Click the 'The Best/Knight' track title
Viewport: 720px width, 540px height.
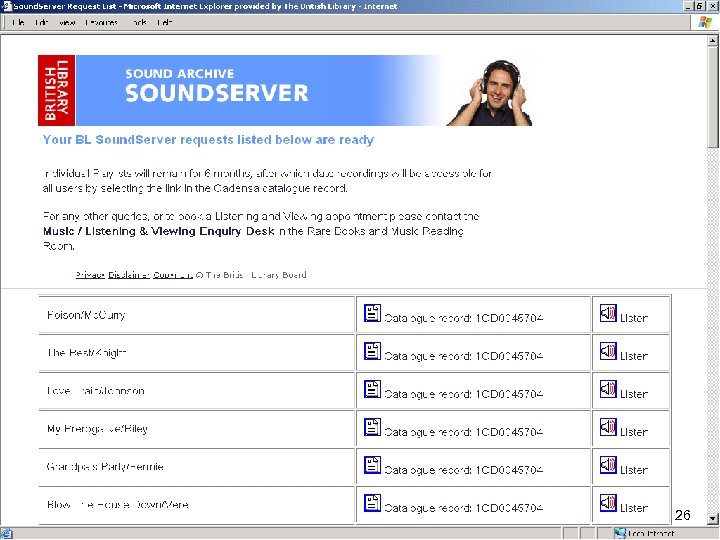86,353
